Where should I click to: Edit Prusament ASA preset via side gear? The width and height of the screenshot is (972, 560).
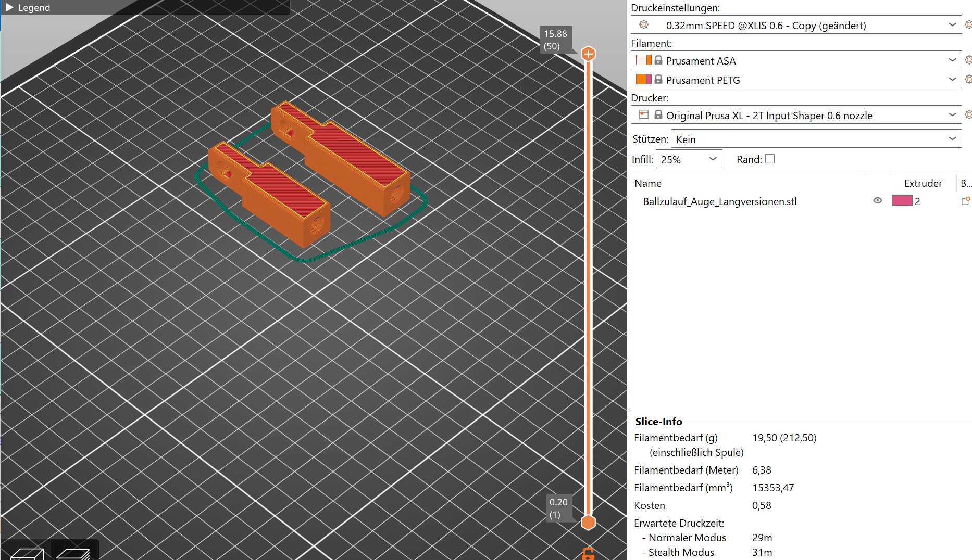968,60
